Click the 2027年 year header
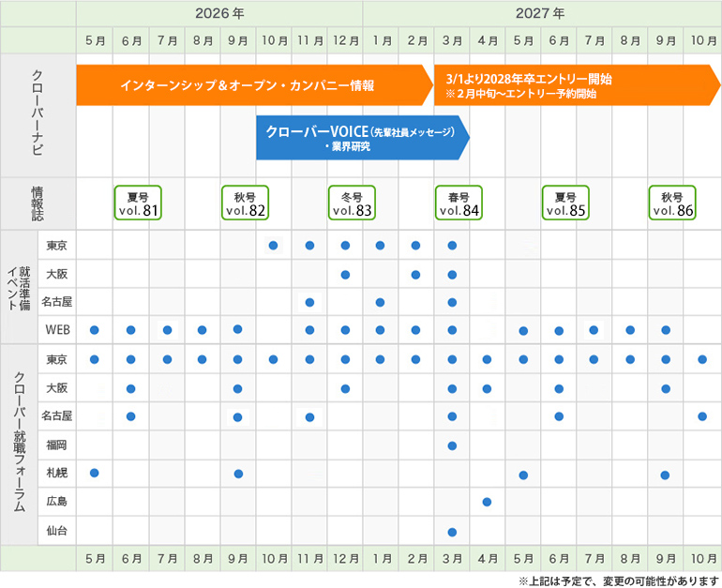Image resolution: width=722 pixels, height=588 pixels. [x=541, y=14]
